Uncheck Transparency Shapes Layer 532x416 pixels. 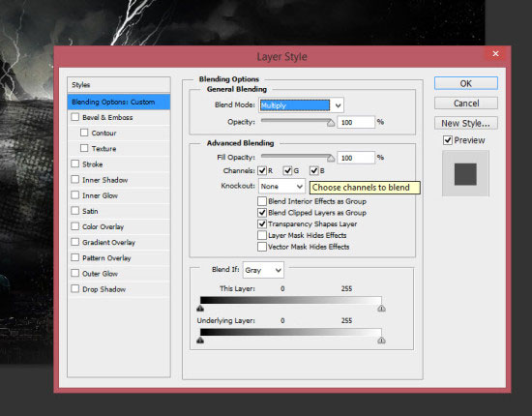[x=262, y=223]
